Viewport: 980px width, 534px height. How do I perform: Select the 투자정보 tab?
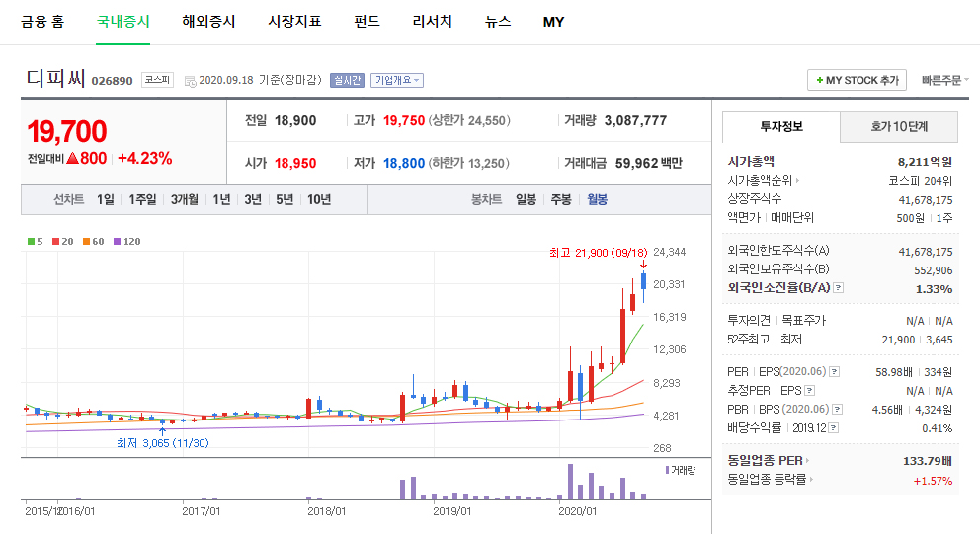[781, 126]
